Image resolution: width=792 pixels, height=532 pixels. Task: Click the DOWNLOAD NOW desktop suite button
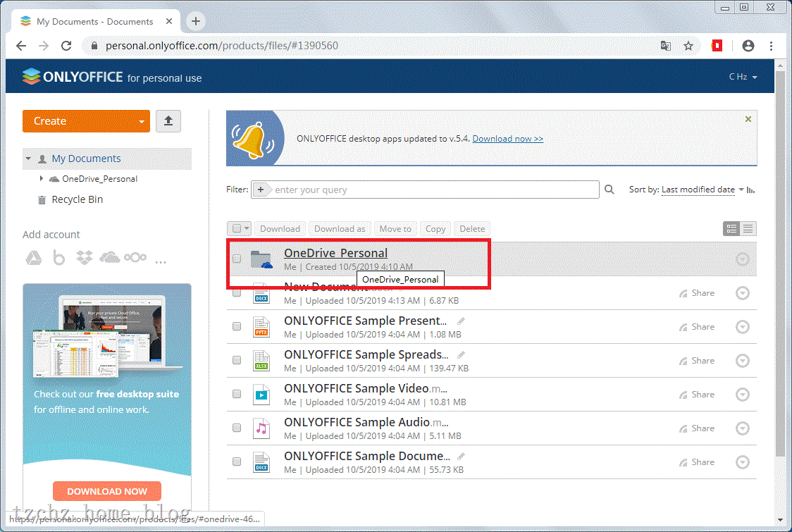click(107, 491)
